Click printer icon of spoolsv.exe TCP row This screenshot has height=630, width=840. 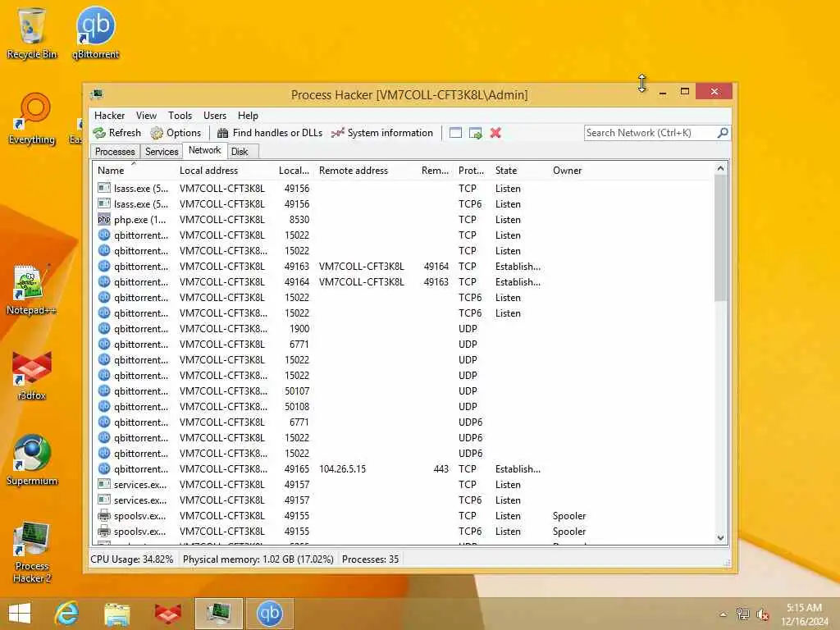pyautogui.click(x=104, y=515)
